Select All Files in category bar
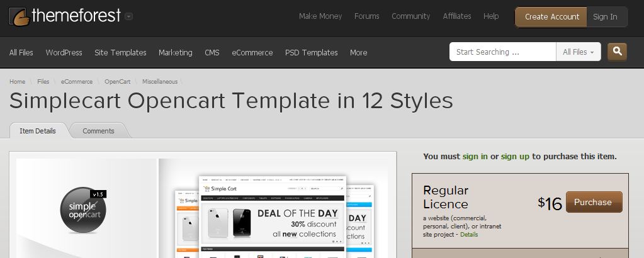The width and height of the screenshot is (644, 258). 21,53
